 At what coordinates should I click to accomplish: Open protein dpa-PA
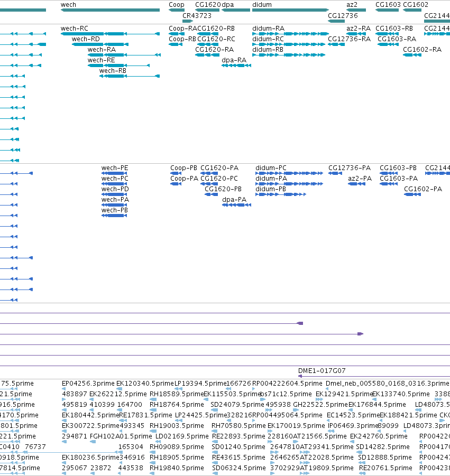click(234, 200)
